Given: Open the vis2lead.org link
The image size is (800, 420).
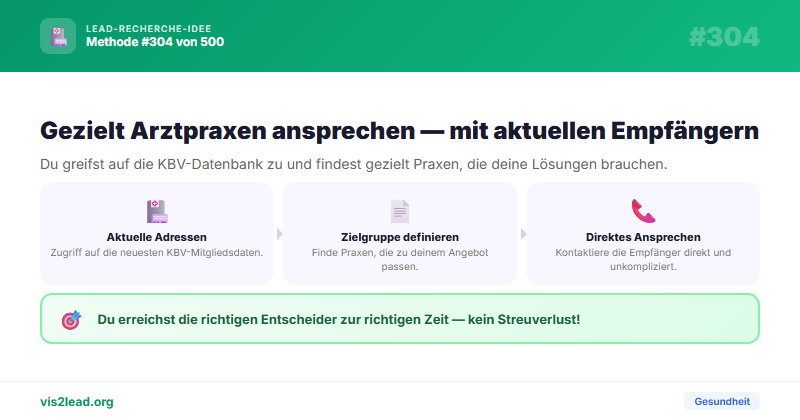Looking at the screenshot, I should pos(77,402).
